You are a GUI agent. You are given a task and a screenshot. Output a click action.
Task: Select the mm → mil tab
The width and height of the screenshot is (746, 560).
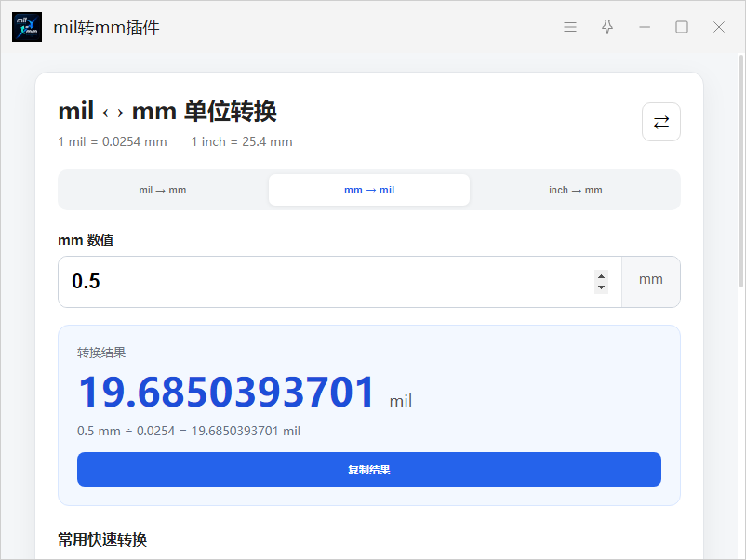pos(369,190)
